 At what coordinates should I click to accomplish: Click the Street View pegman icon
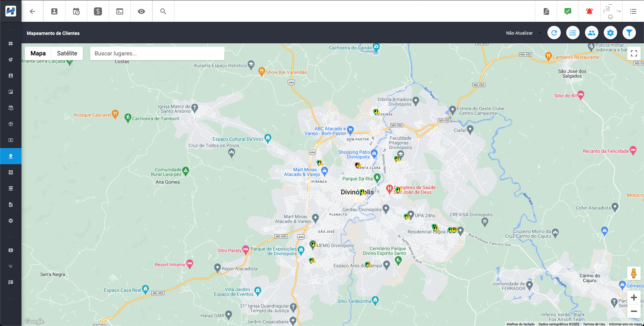click(634, 273)
